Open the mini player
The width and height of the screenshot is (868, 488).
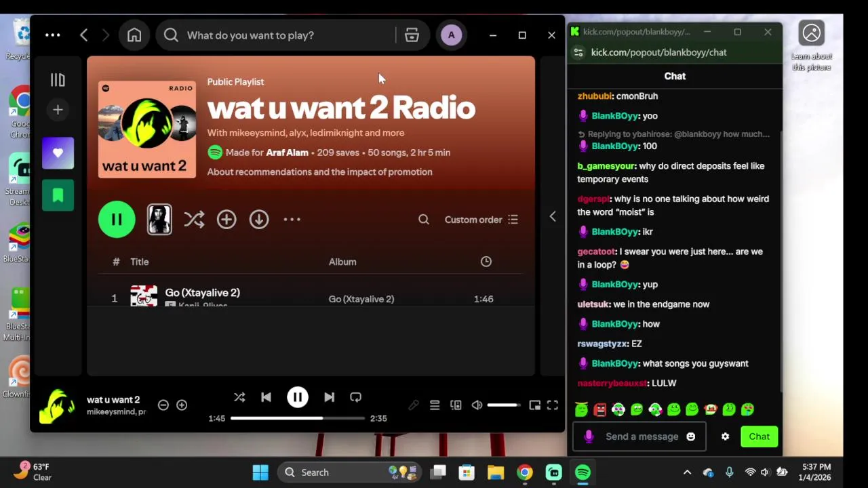point(534,405)
